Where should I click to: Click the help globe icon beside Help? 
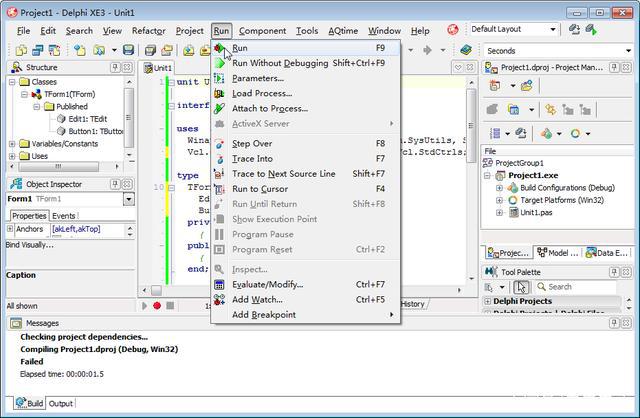[x=453, y=29]
